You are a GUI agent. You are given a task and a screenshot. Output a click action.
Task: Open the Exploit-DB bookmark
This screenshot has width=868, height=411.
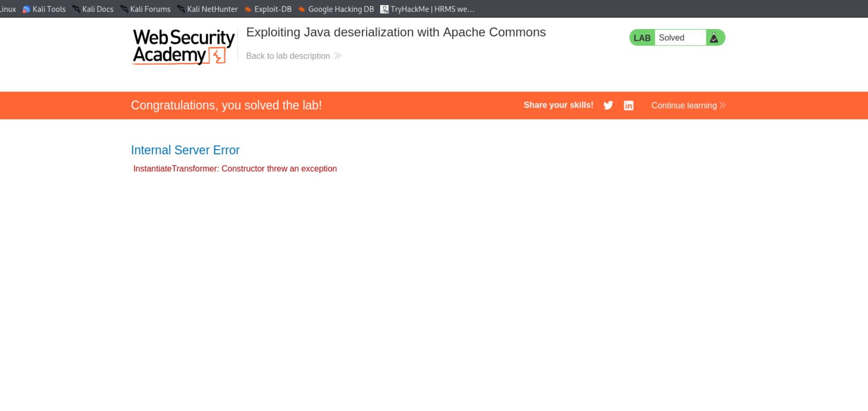268,9
